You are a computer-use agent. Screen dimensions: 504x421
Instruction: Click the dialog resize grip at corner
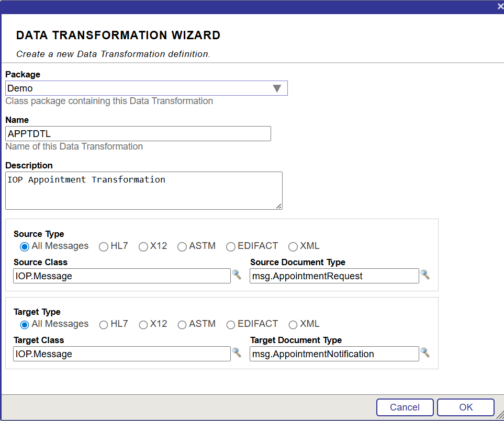500,415
